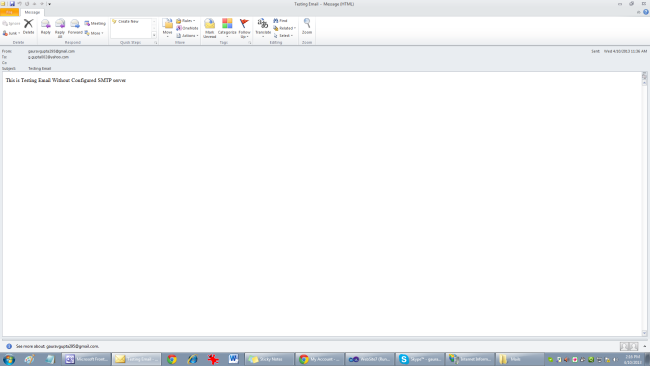Open the Move to folder menu

[167, 28]
